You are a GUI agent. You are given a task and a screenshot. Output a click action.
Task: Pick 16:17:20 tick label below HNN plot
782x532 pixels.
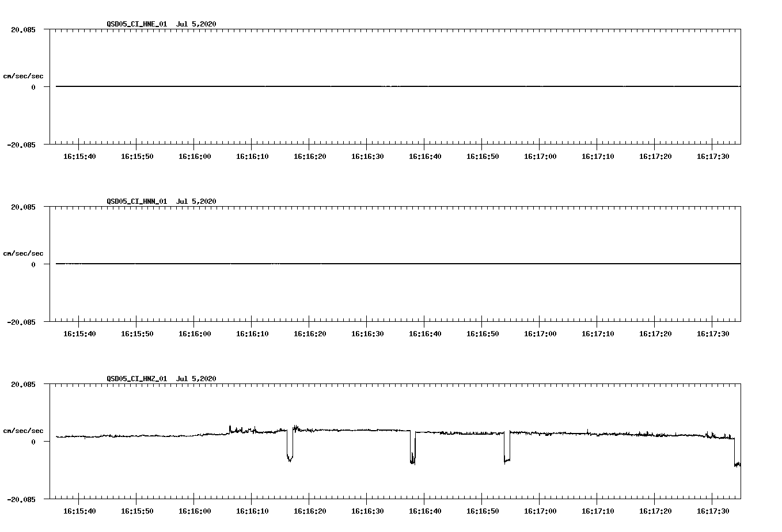655,334
